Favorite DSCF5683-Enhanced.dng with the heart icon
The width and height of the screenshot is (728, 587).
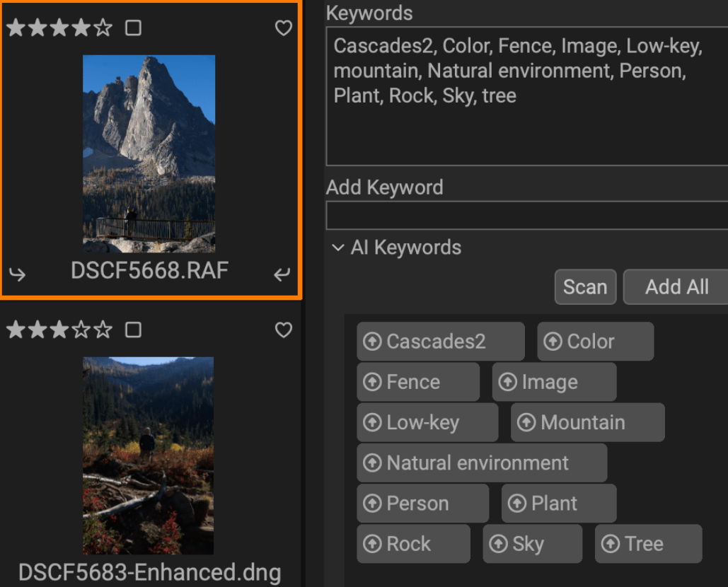tap(283, 330)
